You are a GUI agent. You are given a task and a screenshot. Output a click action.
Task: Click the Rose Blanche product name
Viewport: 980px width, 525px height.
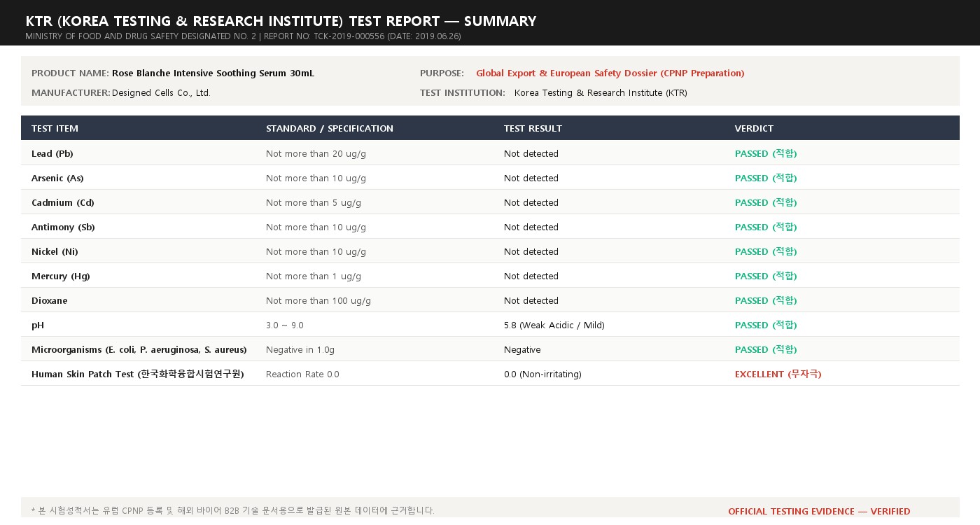(213, 73)
